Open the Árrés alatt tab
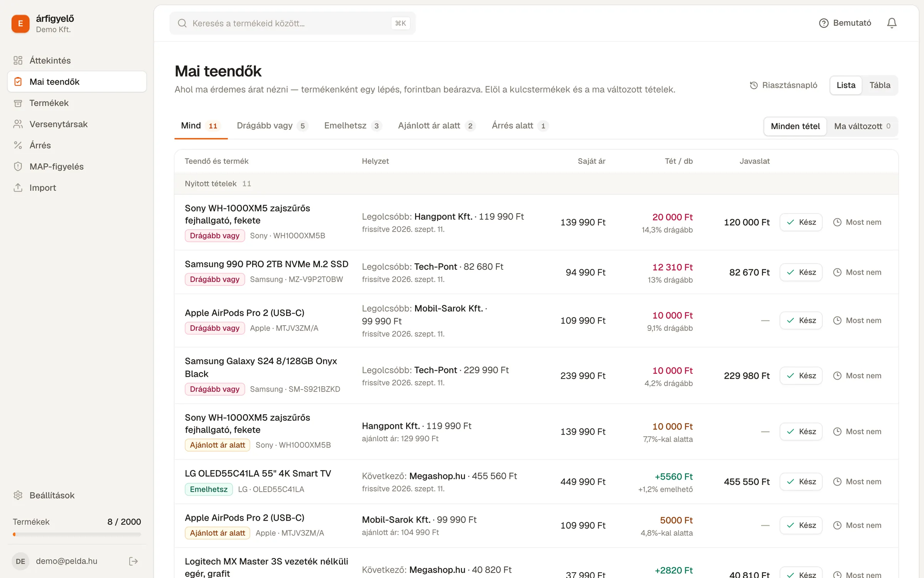Image resolution: width=924 pixels, height=578 pixels. coord(520,126)
